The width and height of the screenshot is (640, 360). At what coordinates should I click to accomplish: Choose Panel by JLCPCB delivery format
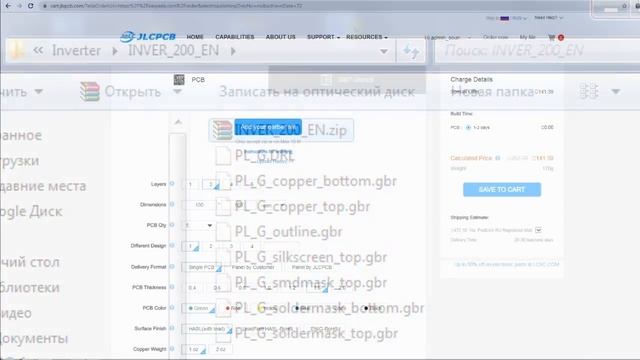[312, 267]
